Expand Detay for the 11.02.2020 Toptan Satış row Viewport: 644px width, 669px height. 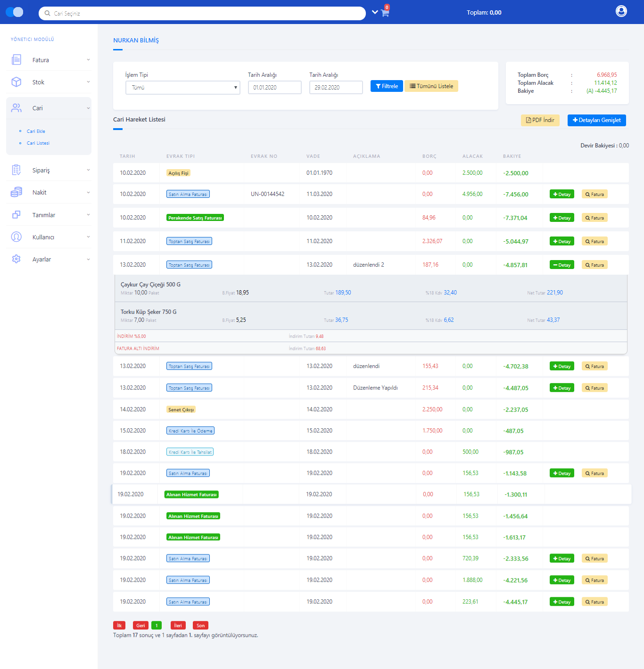click(x=562, y=241)
